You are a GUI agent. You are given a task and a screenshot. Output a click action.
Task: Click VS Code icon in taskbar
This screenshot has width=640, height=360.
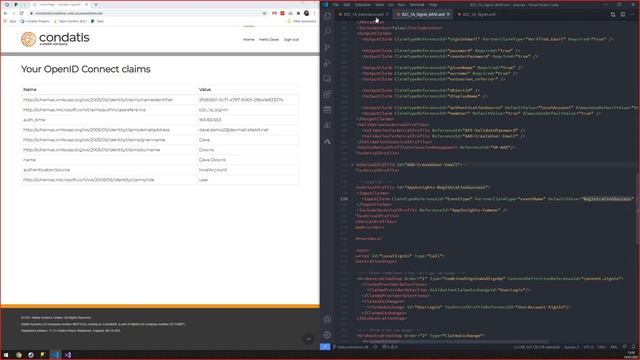tap(56, 355)
